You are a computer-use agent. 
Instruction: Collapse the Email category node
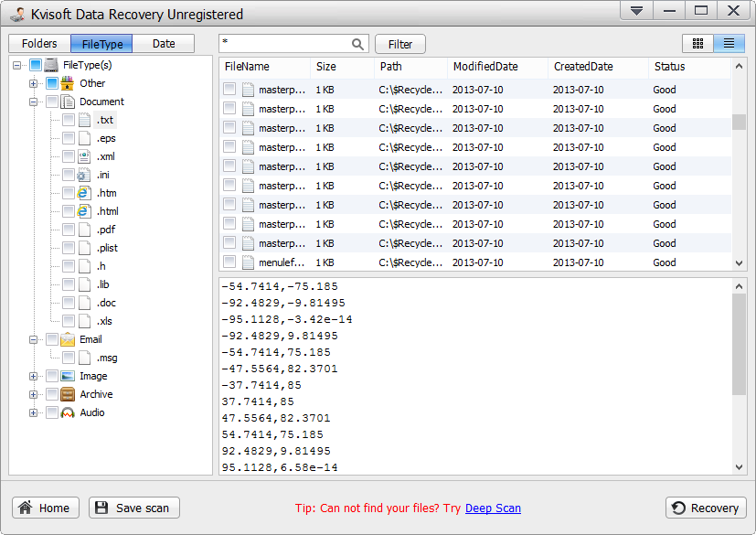pos(33,340)
